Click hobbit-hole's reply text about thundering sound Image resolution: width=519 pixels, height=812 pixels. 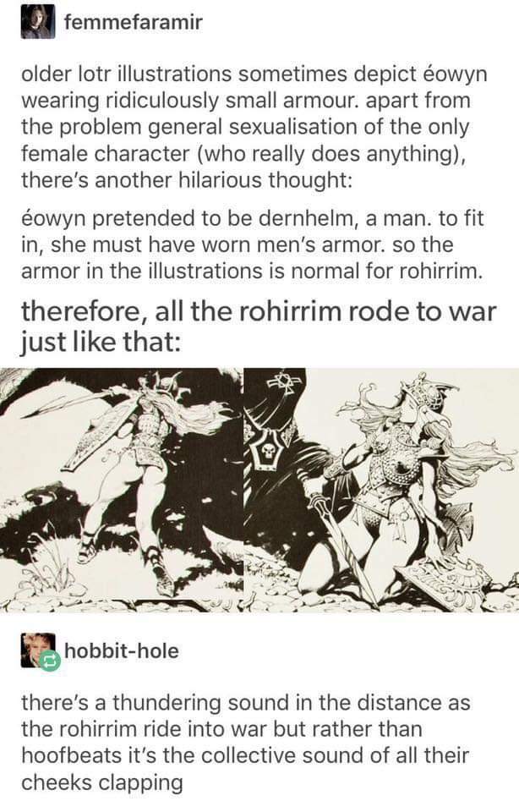click(x=246, y=742)
